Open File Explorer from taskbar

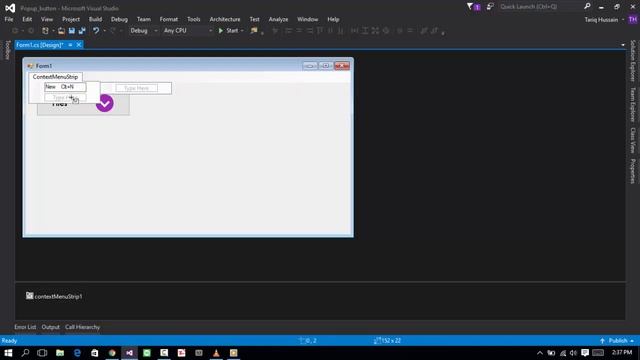coord(60,353)
